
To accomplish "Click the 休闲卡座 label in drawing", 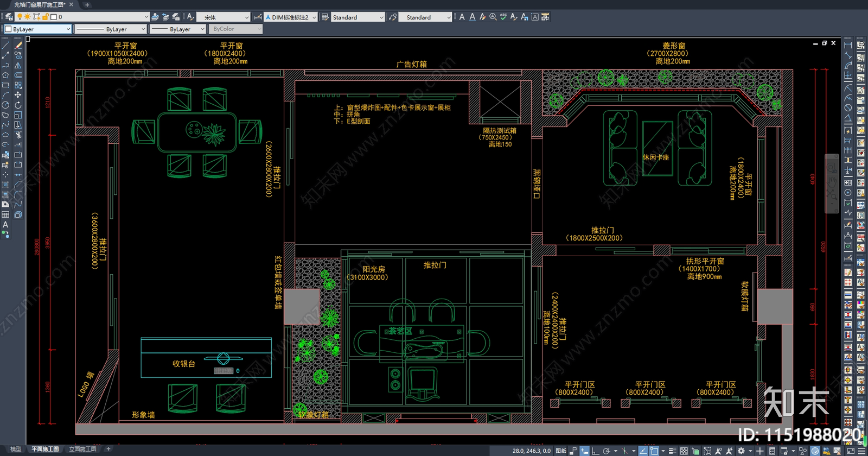I will pos(656,157).
